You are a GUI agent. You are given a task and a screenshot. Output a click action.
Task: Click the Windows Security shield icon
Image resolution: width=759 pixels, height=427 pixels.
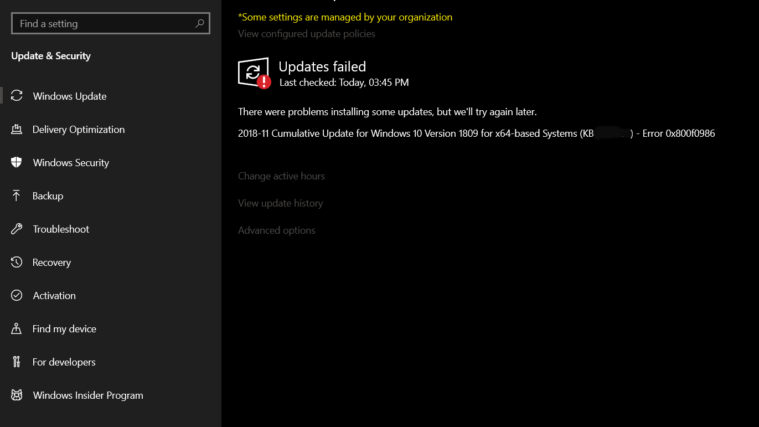pos(16,162)
